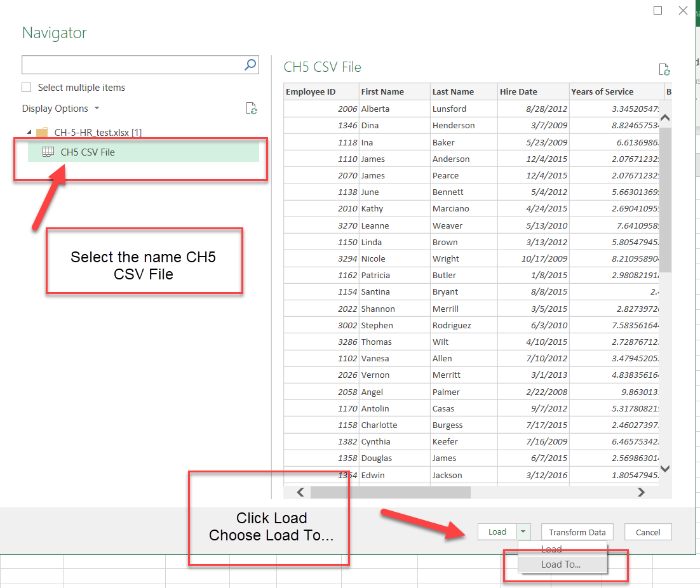Click the Transform Data button
This screenshot has height=588, width=700.
pyautogui.click(x=577, y=531)
